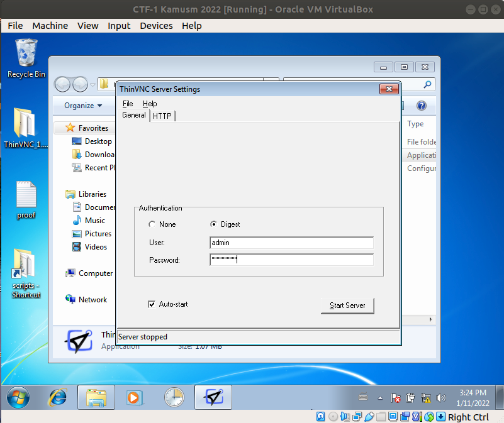Click VirtualBox hard disk status icon

(x=320, y=417)
